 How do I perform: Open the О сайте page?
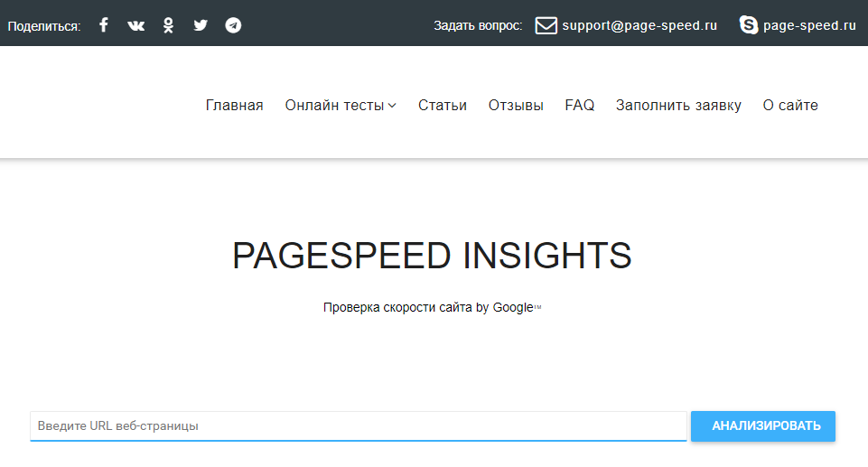tap(790, 105)
